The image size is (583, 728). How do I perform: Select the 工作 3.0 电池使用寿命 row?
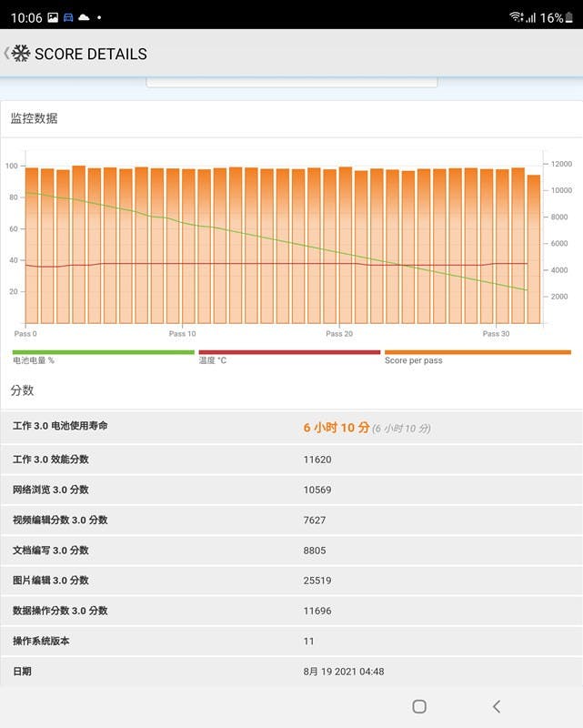[291, 428]
